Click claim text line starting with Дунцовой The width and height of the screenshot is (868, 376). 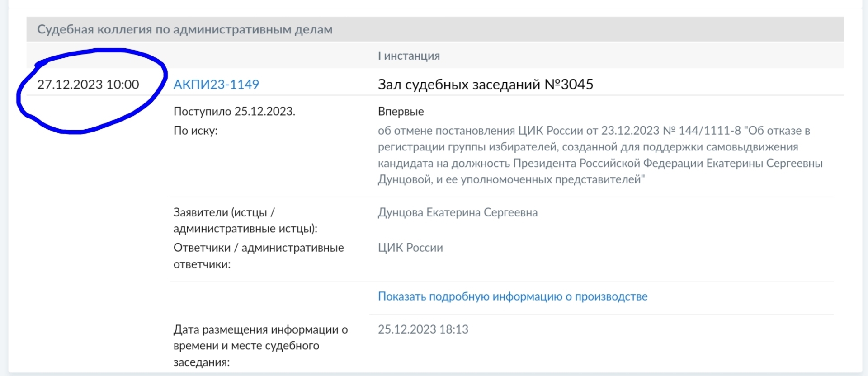tap(511, 180)
